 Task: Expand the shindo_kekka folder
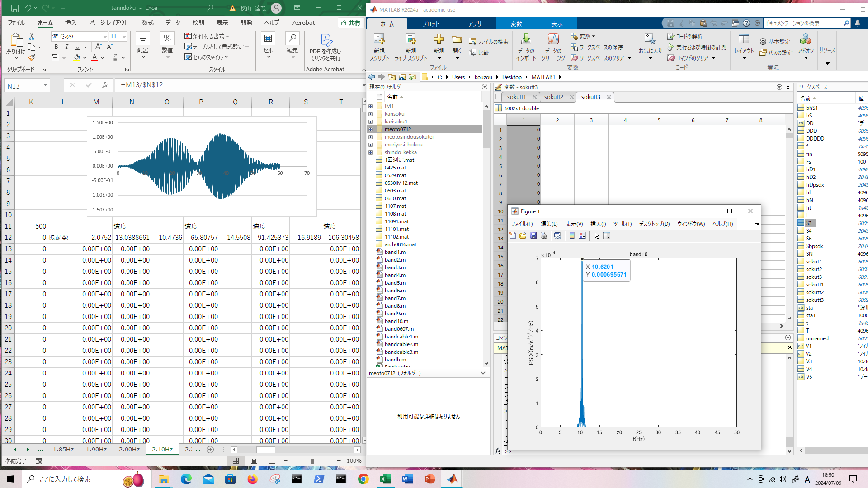coord(370,152)
